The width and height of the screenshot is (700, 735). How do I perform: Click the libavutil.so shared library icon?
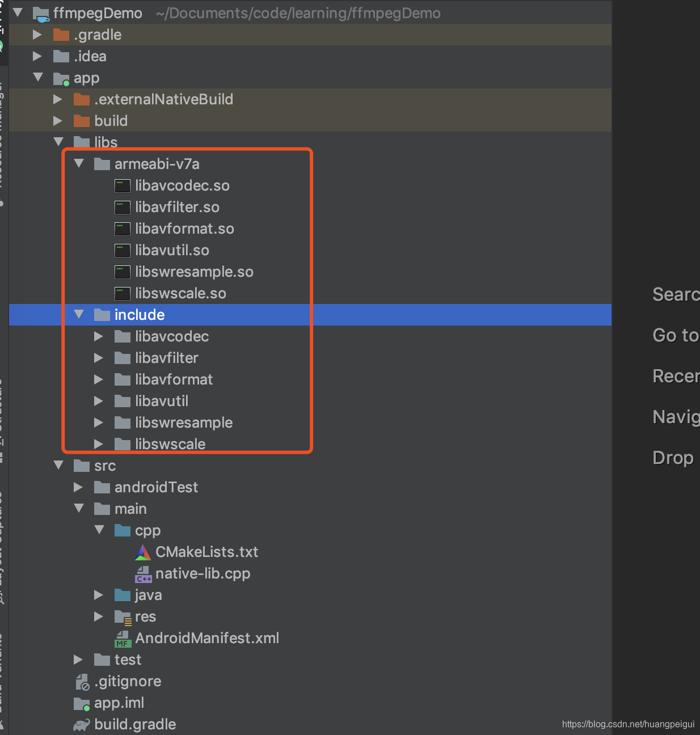[x=122, y=250]
